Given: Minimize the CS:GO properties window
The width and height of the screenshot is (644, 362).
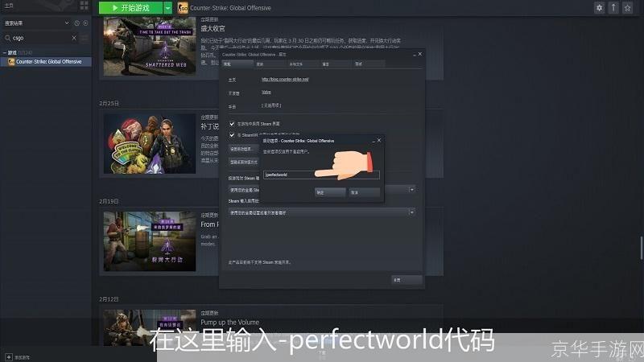Looking at the screenshot, I should tap(414, 54).
